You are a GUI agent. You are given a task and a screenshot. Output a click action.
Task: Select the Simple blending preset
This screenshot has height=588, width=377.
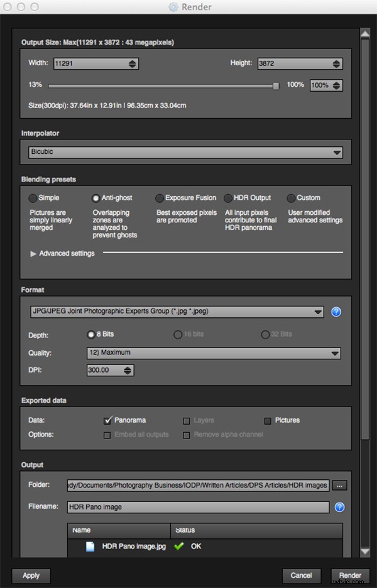33,198
